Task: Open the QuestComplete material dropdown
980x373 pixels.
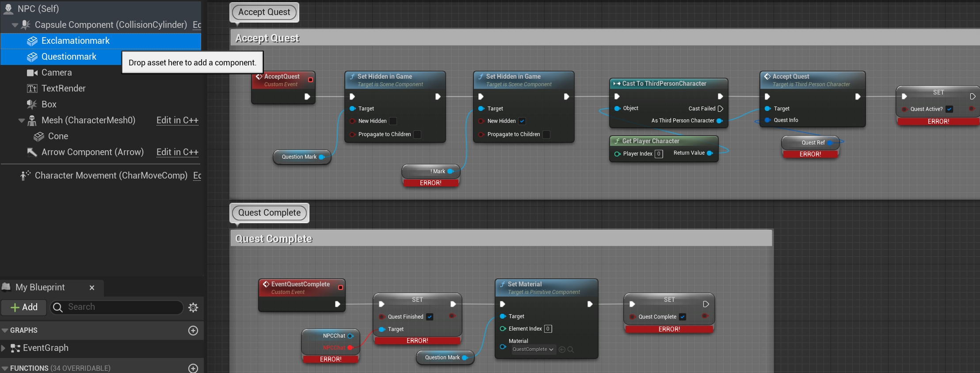Action: tap(533, 350)
